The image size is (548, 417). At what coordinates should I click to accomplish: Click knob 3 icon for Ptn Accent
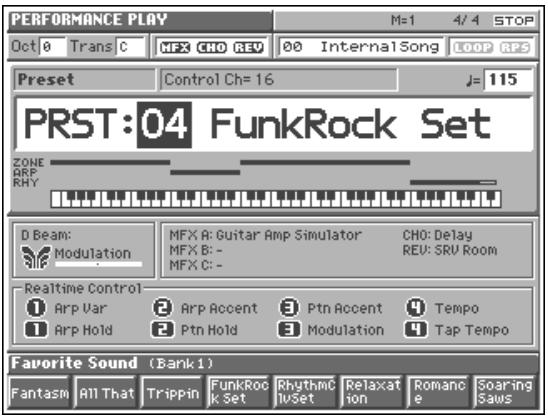[x=289, y=308]
